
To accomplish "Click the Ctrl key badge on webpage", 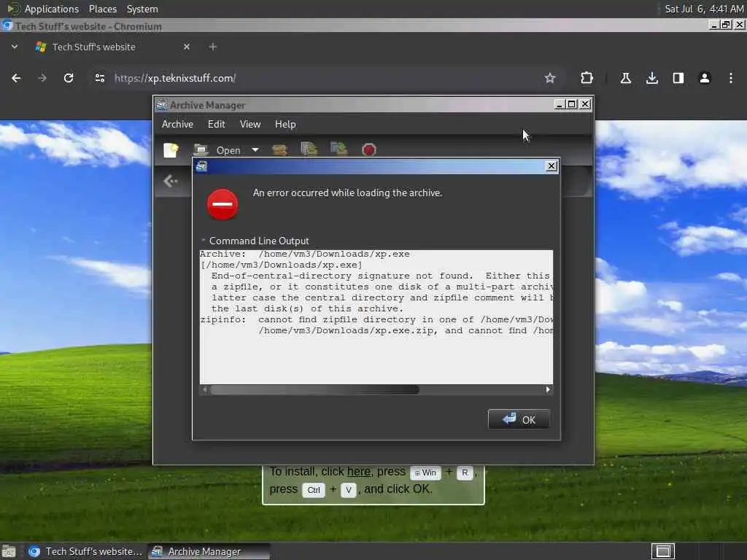I will tap(314, 490).
